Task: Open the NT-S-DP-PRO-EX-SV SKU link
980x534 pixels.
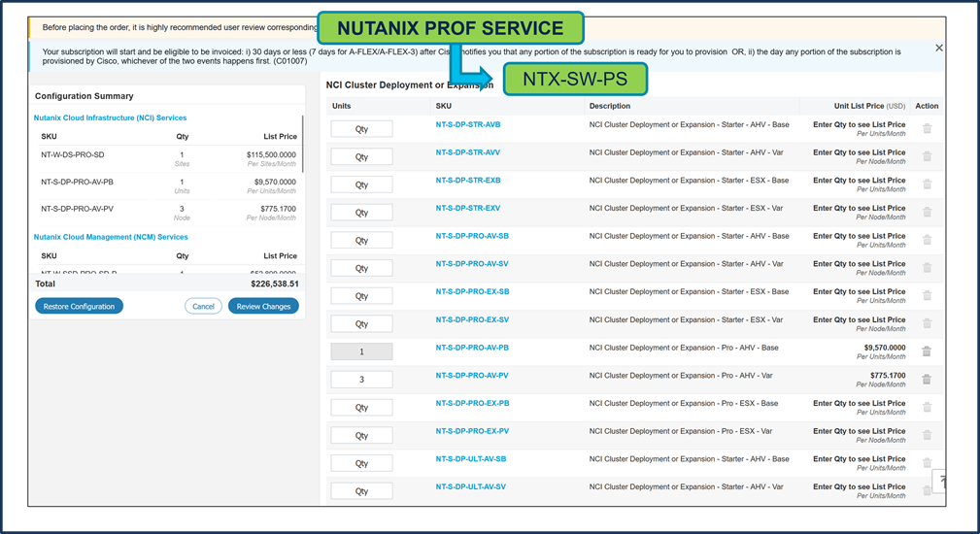Action: tap(472, 319)
